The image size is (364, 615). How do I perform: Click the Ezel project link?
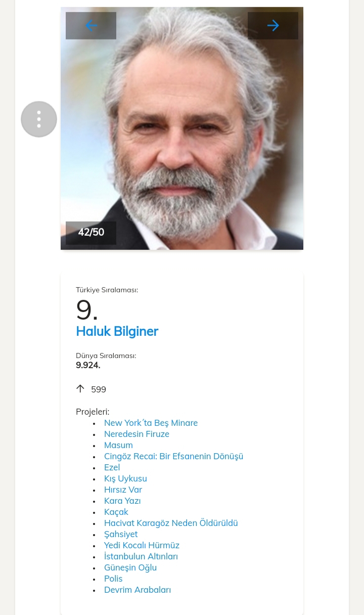(112, 468)
